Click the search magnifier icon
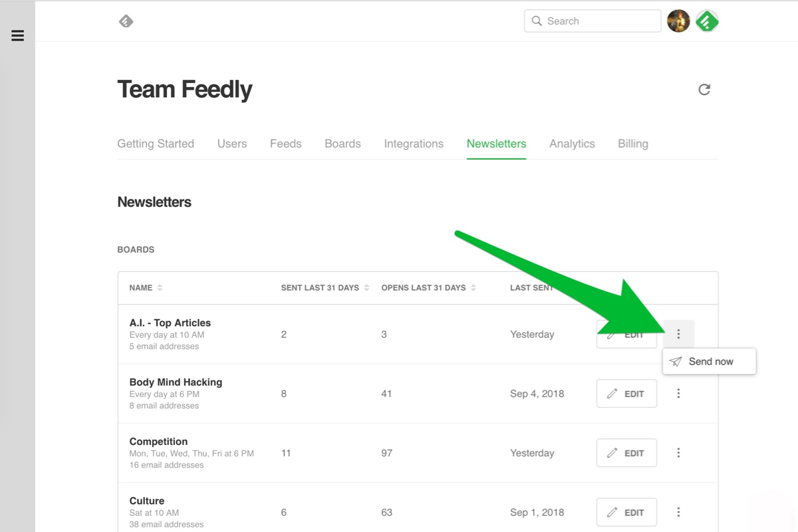 pyautogui.click(x=537, y=21)
